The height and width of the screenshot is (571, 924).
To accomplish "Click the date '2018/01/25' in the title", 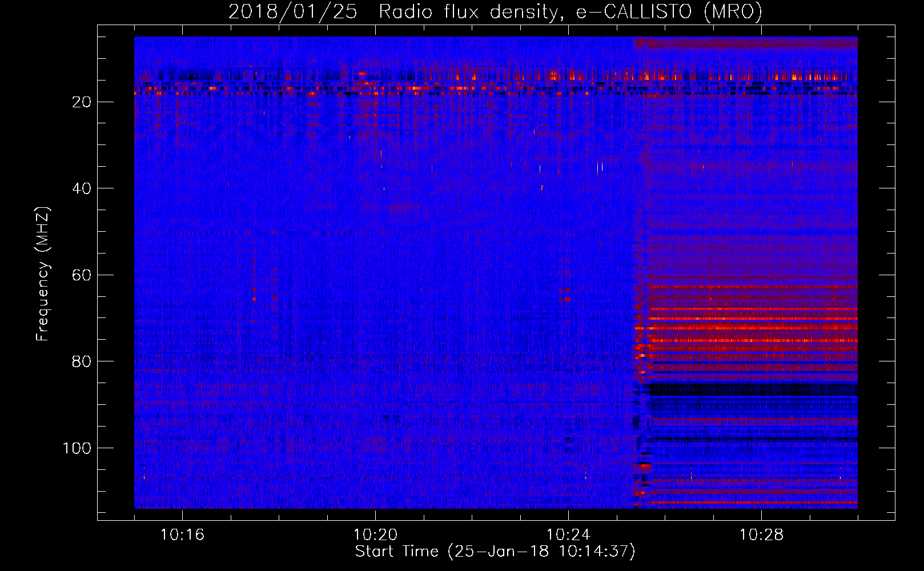I will pos(293,11).
